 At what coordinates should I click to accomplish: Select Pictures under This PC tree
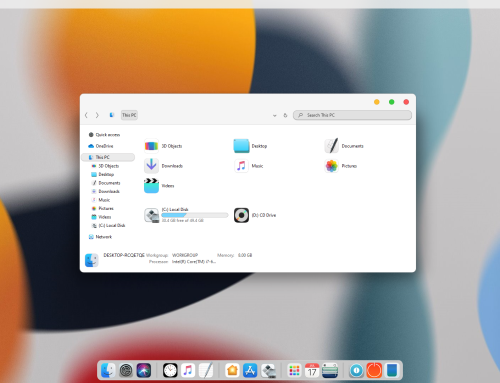(103, 208)
